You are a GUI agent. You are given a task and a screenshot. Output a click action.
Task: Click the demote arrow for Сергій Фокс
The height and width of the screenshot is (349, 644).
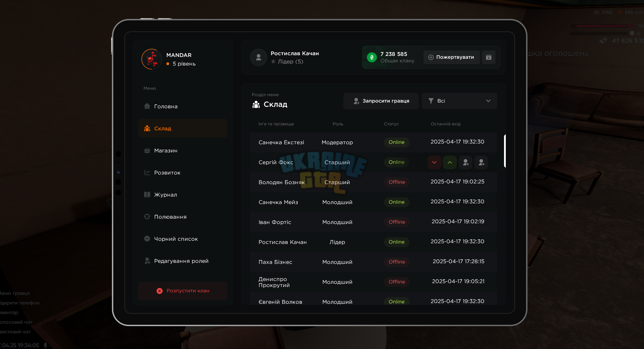(x=434, y=162)
